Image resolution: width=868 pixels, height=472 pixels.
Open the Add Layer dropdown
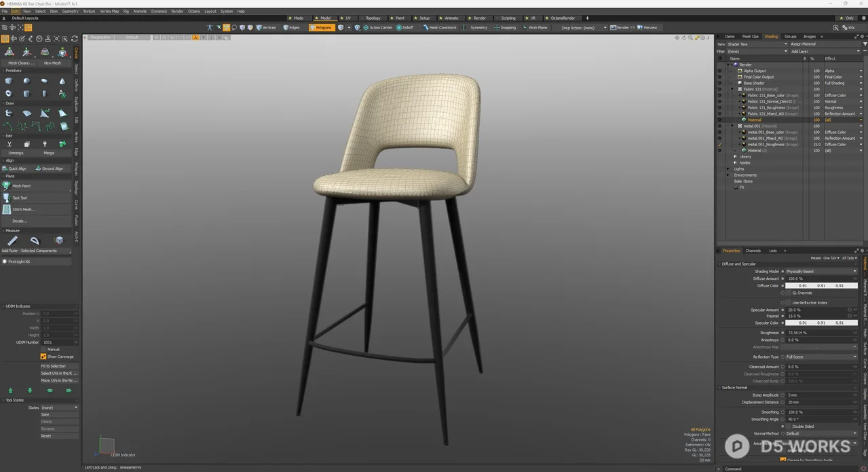(825, 51)
